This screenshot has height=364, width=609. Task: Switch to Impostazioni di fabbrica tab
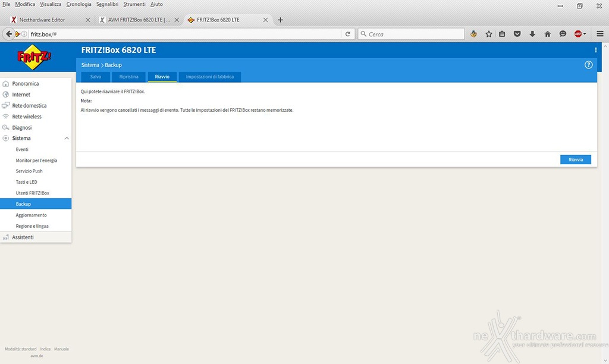coord(210,77)
